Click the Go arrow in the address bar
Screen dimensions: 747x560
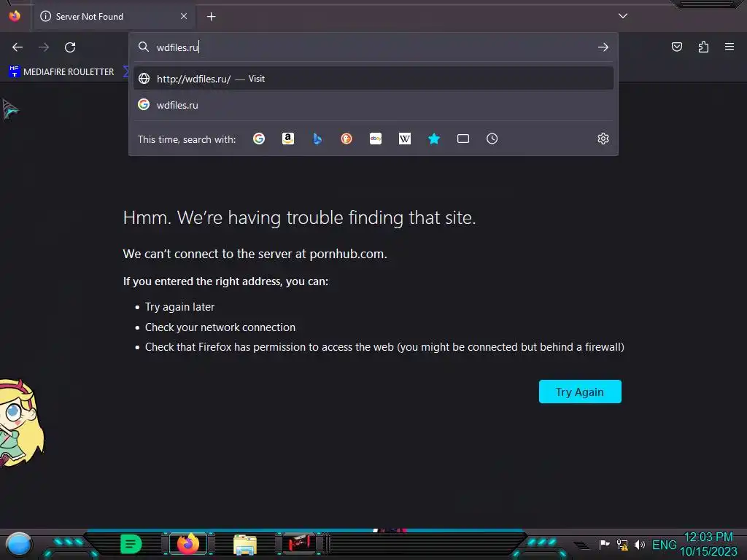click(603, 47)
